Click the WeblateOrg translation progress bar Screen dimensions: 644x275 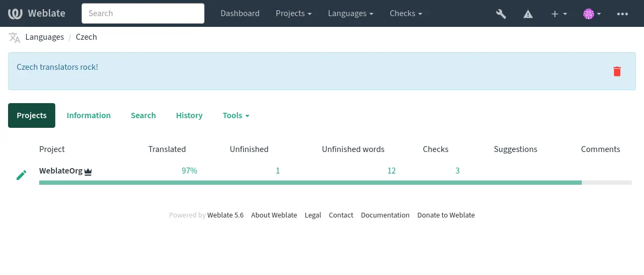click(335, 183)
